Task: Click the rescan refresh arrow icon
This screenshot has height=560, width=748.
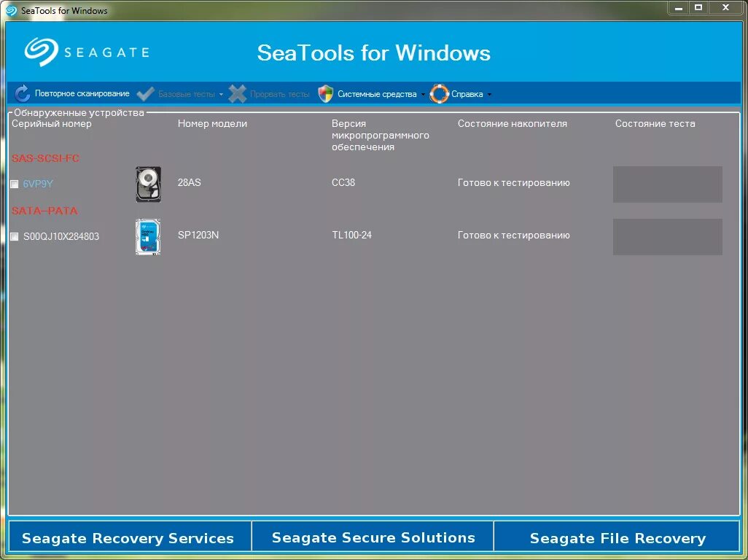Action: (x=23, y=93)
